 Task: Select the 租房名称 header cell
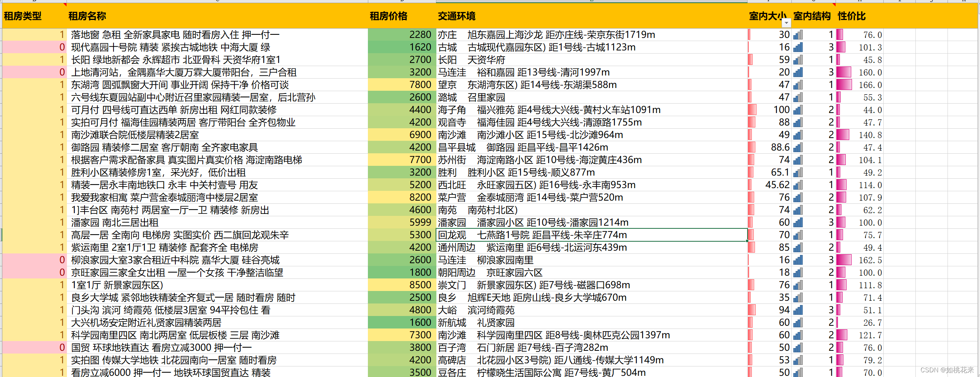(x=217, y=16)
